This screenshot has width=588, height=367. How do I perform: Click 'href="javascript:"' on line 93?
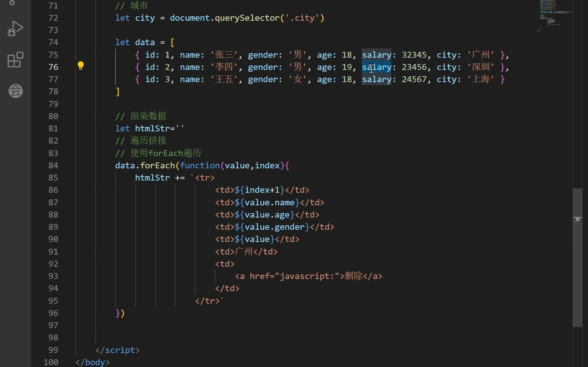point(294,276)
